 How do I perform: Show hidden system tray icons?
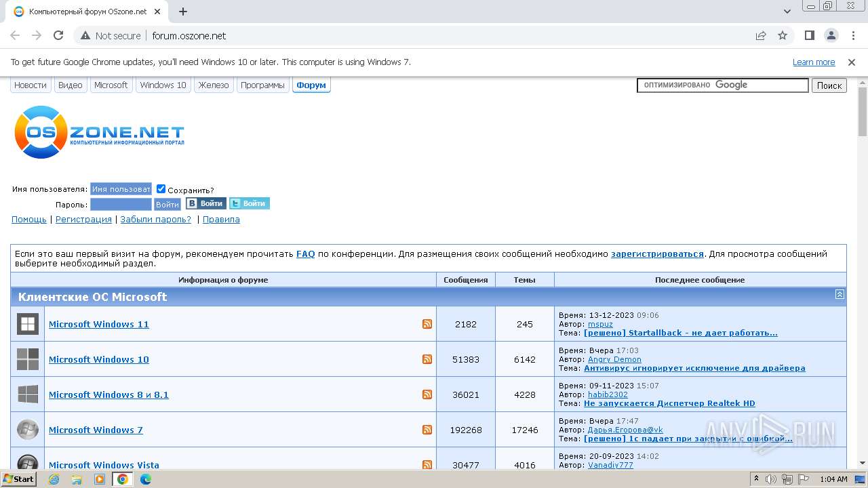click(756, 479)
